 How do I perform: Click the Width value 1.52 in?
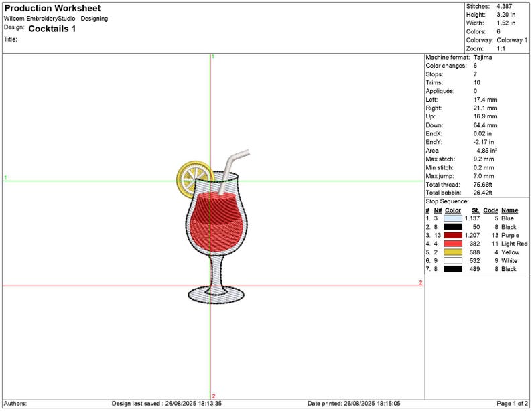tap(506, 23)
